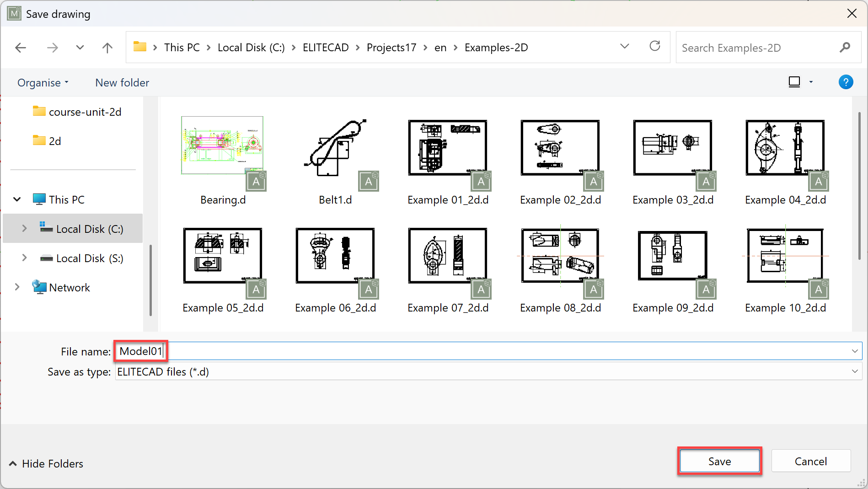
Task: Click the search magnifier icon
Action: coord(845,48)
